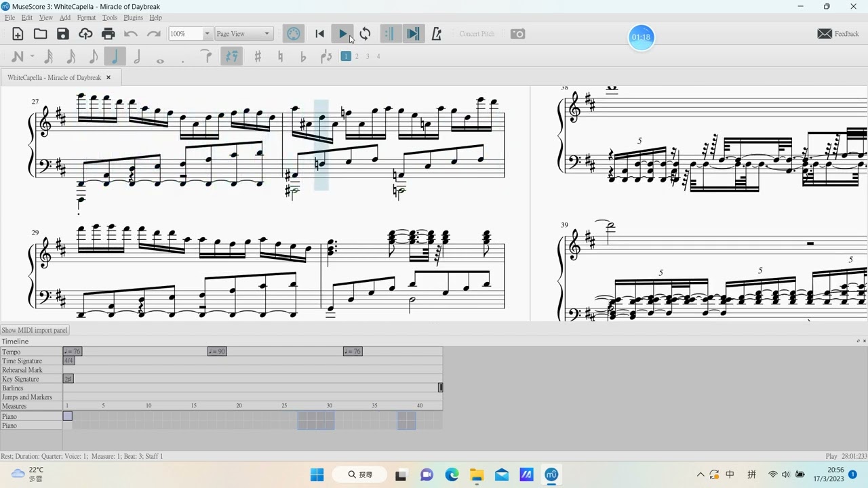Click the image capture camera icon

pos(517,34)
